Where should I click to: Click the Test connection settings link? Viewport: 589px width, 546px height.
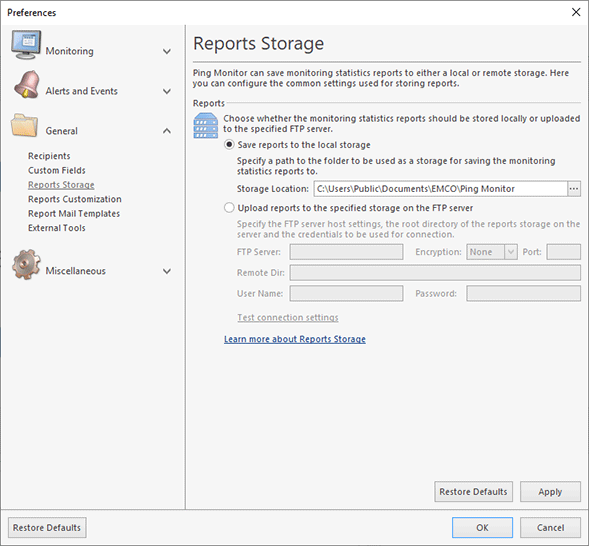tap(288, 317)
